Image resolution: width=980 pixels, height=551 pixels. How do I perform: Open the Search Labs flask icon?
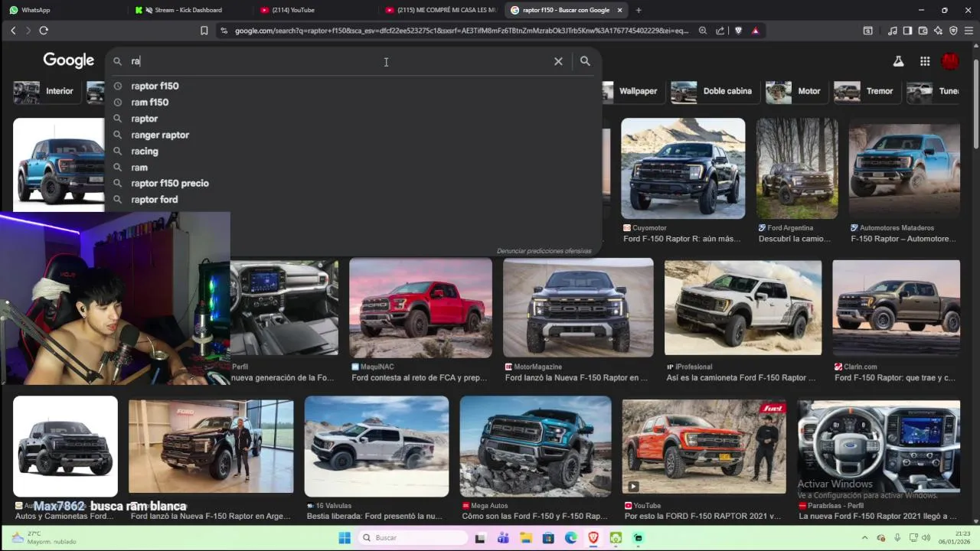point(899,61)
